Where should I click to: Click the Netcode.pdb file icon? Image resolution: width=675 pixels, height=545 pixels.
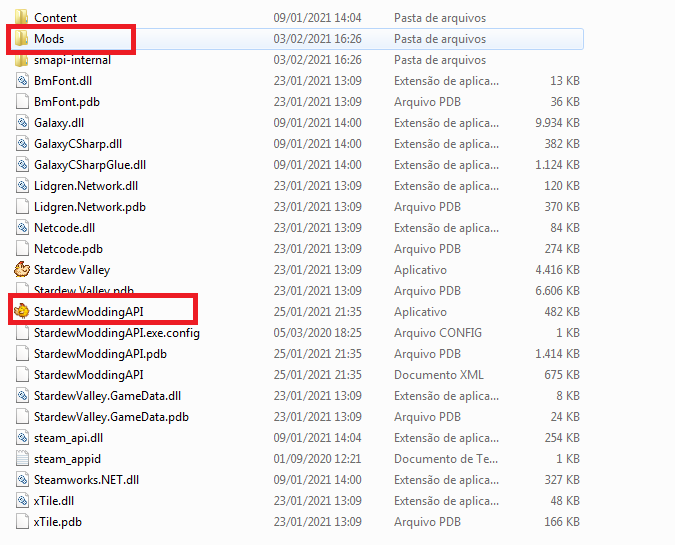[22, 249]
